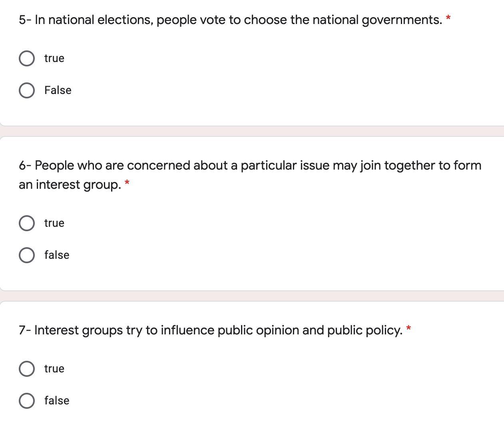This screenshot has width=504, height=432.
Task: Click the 'true' label text under question 5
Action: 54,58
